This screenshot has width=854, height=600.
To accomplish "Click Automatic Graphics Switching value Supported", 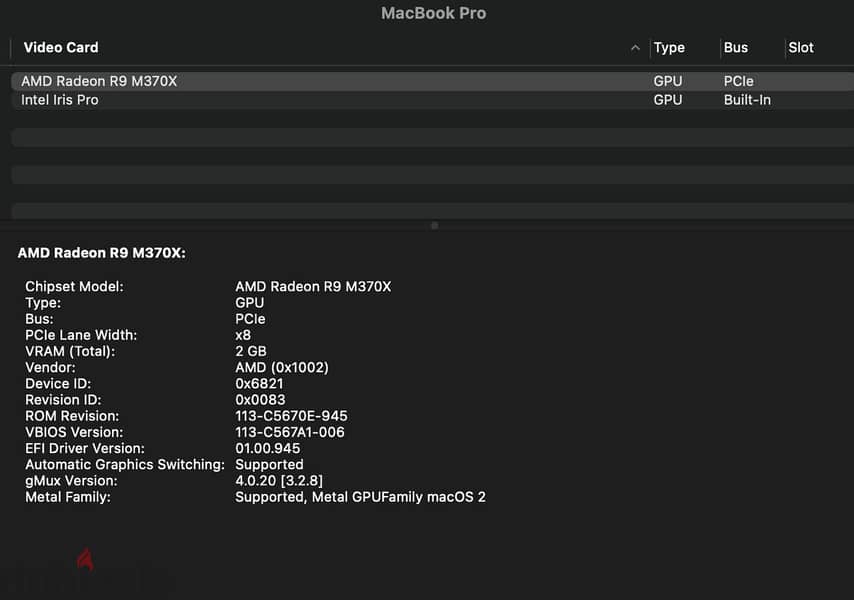I will pyautogui.click(x=270, y=464).
